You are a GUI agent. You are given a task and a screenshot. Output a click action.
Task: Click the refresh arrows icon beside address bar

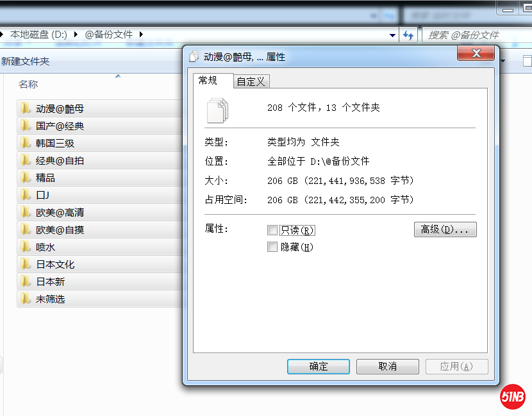(x=408, y=35)
